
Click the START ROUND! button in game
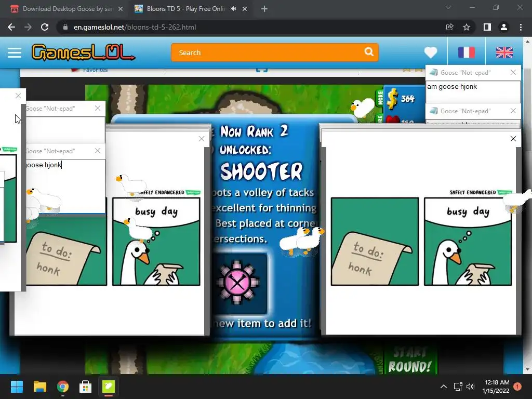(x=410, y=361)
